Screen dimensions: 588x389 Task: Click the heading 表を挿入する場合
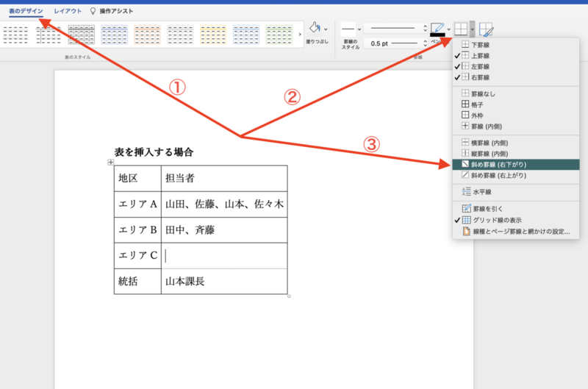tap(154, 152)
